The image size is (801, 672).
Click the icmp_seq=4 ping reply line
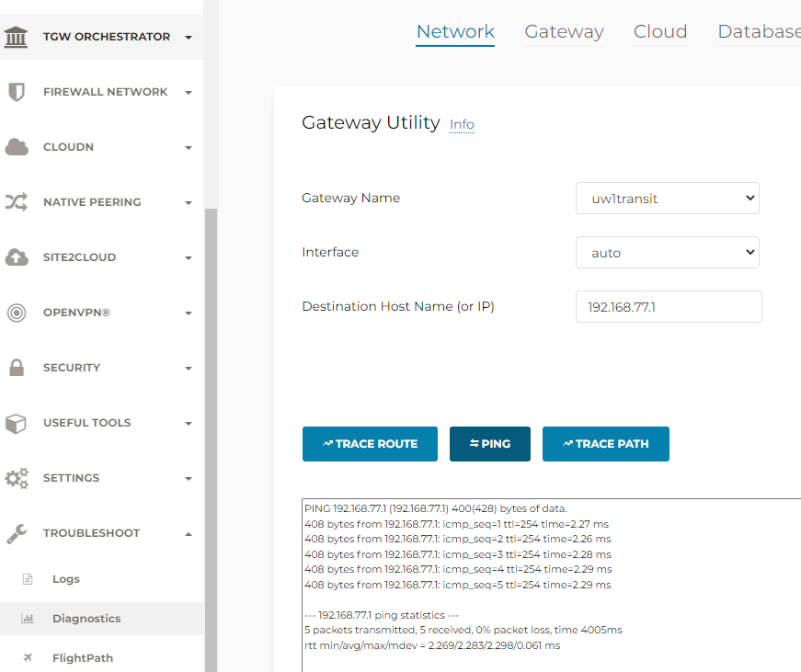458,569
